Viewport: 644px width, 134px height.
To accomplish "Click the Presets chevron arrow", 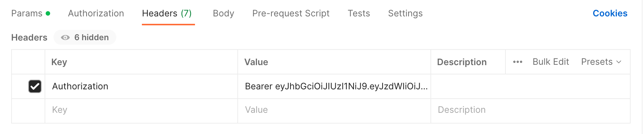I will click(x=619, y=62).
